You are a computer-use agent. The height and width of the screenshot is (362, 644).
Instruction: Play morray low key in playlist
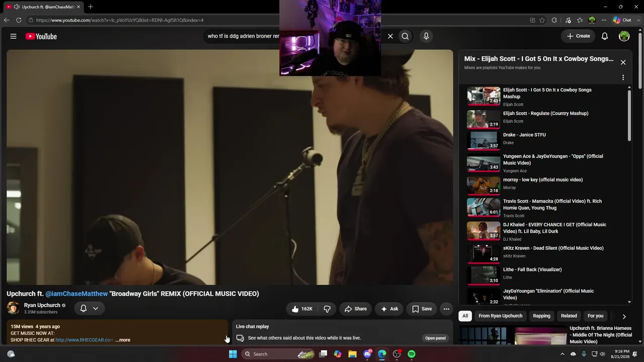click(x=546, y=185)
